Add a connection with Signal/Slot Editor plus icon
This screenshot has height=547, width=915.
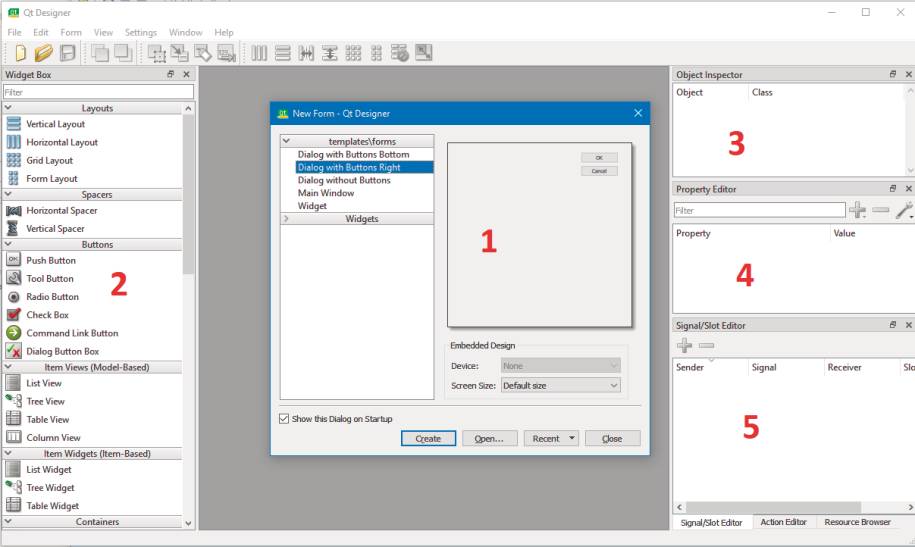pos(684,346)
